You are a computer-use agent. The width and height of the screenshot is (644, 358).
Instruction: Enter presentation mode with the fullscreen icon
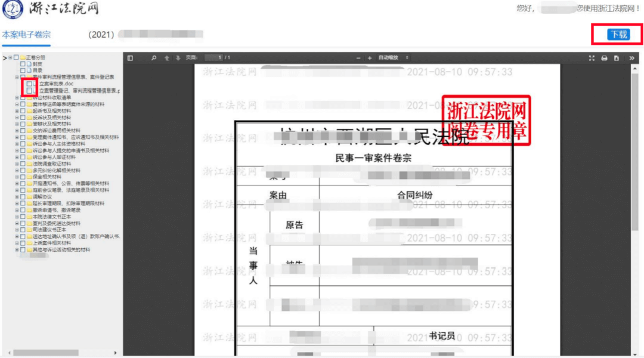(x=592, y=58)
